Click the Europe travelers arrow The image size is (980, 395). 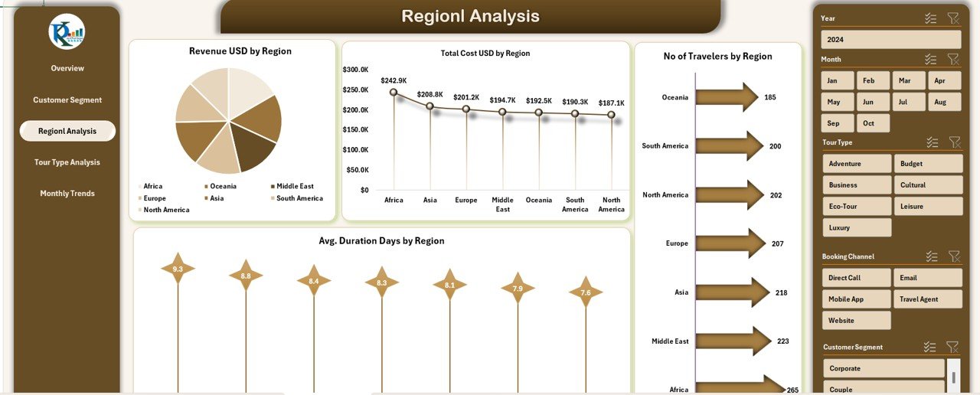pos(730,243)
